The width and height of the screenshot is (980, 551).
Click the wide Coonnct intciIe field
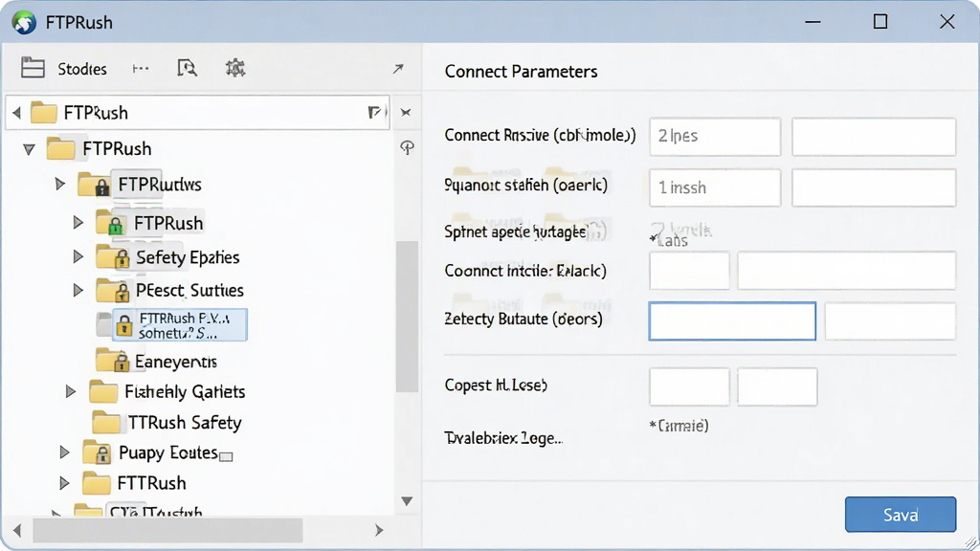(846, 271)
